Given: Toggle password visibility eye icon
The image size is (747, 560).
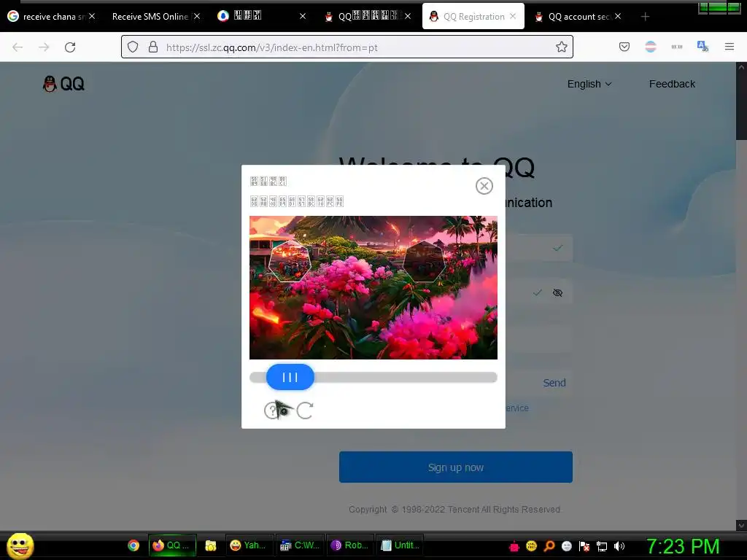Looking at the screenshot, I should [557, 292].
